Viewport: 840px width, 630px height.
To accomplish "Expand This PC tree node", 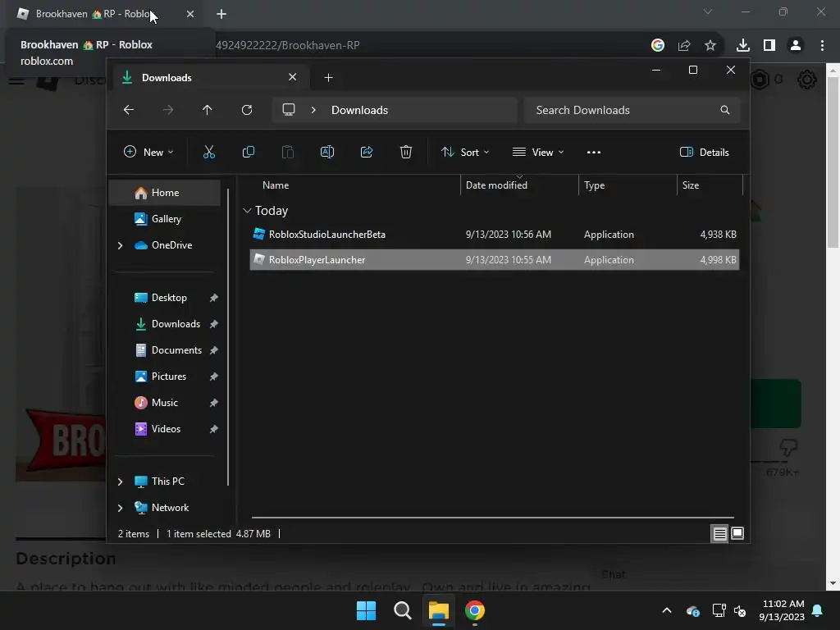I will 120,482.
